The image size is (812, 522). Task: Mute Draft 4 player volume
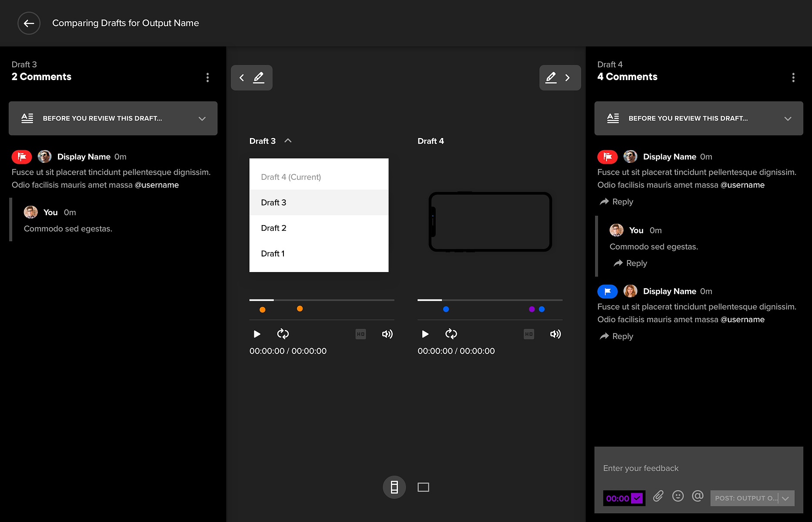[x=555, y=334]
